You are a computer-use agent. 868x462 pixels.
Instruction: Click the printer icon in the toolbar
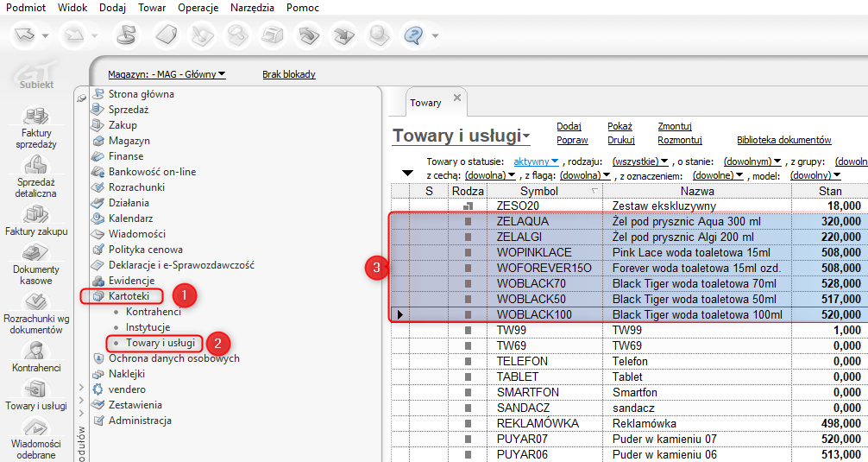tap(271, 35)
